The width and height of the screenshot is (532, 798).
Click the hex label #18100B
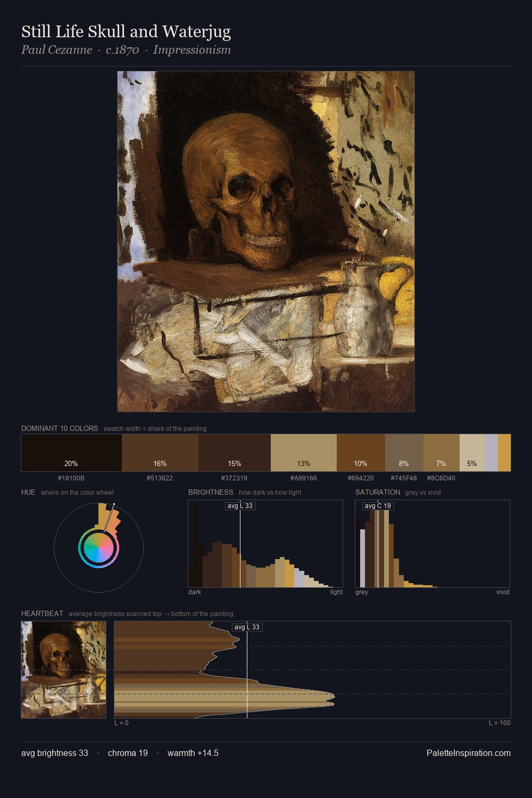[71, 478]
